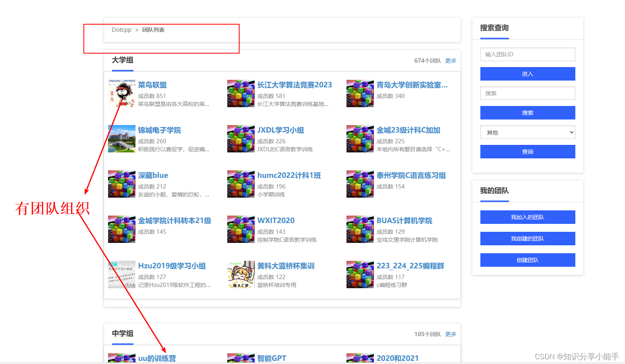The width and height of the screenshot is (625, 364).
Task: Open the uu的训练营 team link
Action: click(x=157, y=358)
